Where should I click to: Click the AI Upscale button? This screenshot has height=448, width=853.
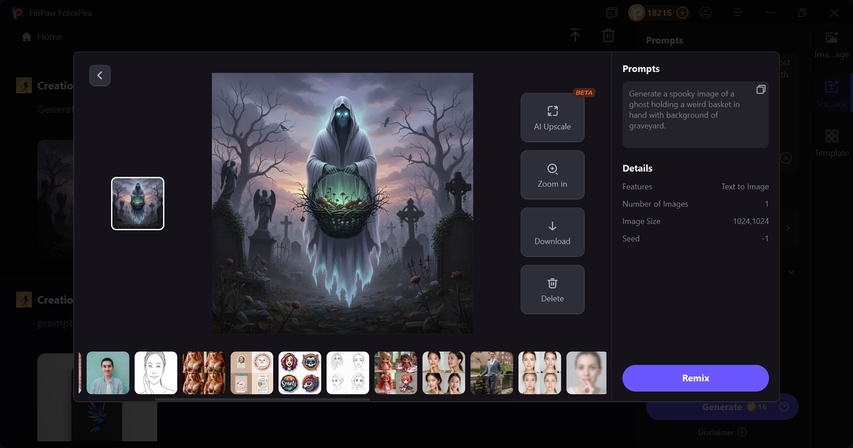tap(552, 118)
